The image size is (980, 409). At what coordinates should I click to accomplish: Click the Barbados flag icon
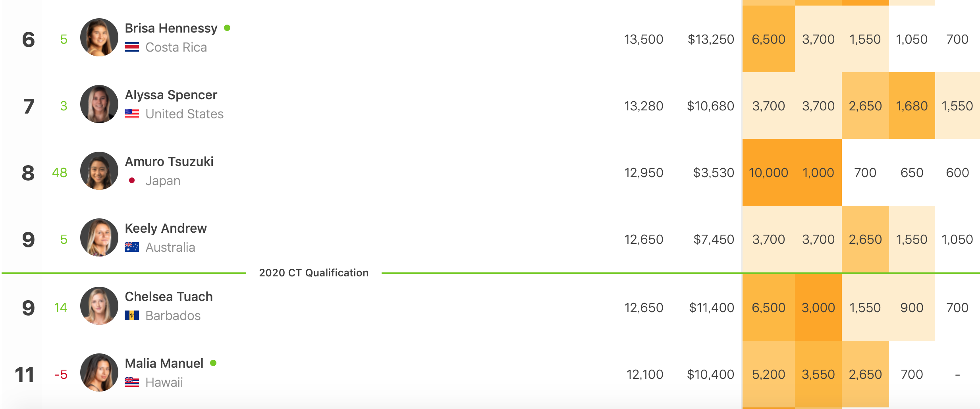(132, 316)
